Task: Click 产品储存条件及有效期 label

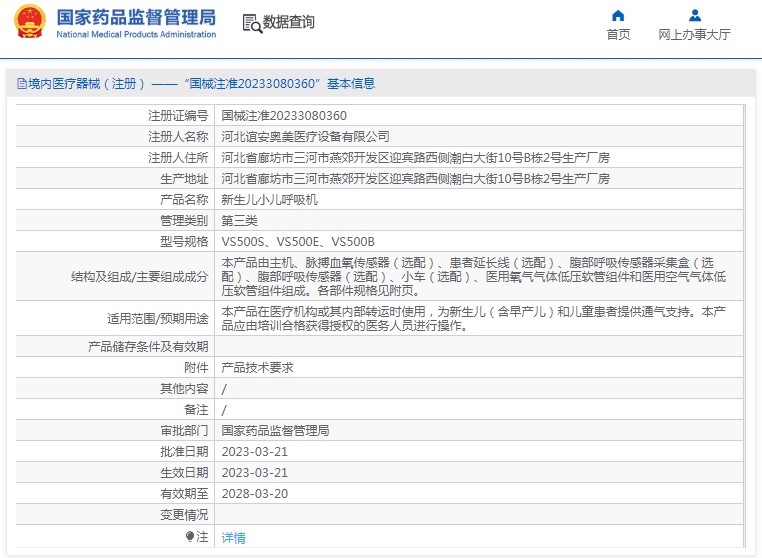Action: pyautogui.click(x=148, y=347)
